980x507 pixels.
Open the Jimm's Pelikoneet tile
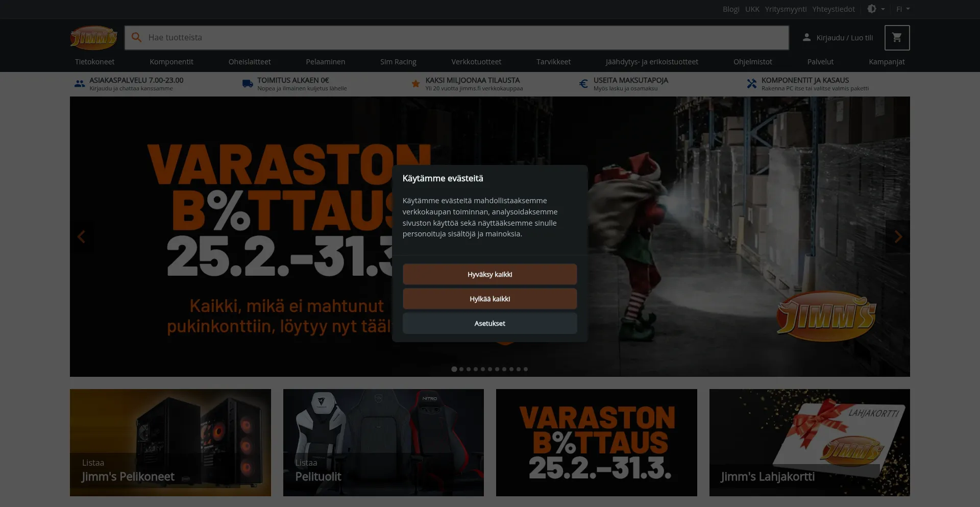point(170,443)
